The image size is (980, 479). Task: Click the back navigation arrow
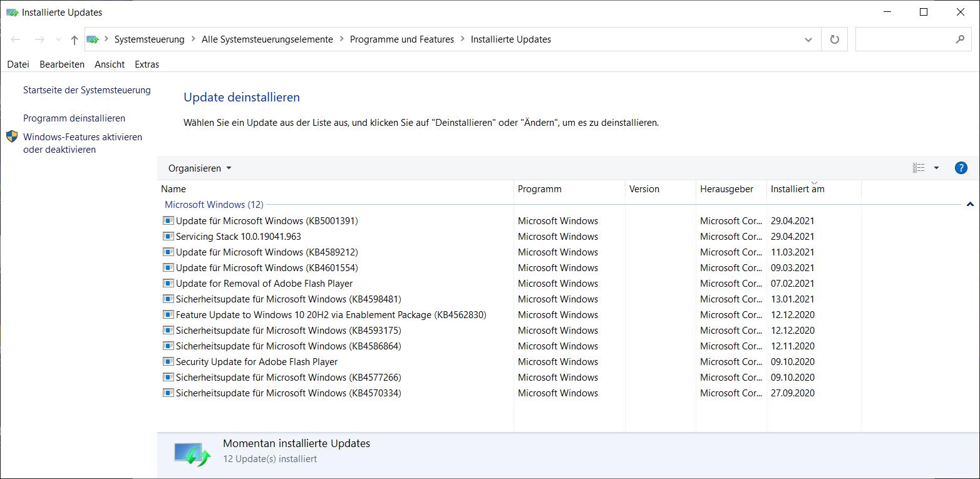pos(16,39)
